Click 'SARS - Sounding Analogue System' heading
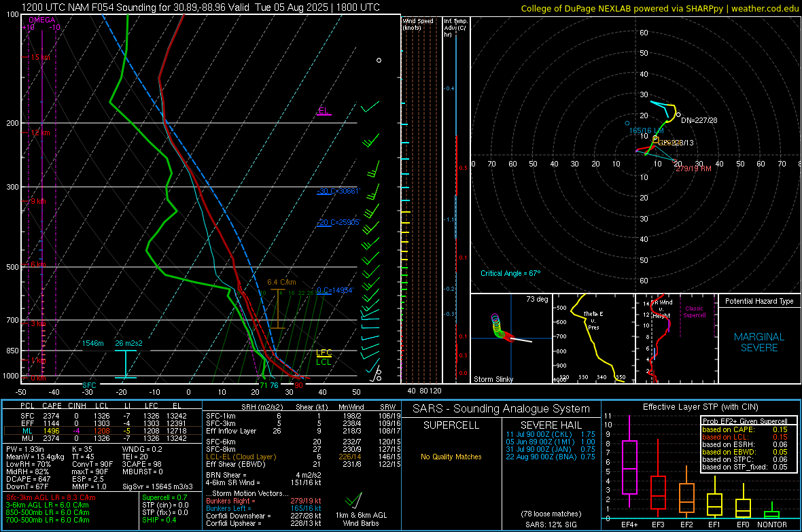Image resolution: width=802 pixels, height=532 pixels. tap(501, 409)
